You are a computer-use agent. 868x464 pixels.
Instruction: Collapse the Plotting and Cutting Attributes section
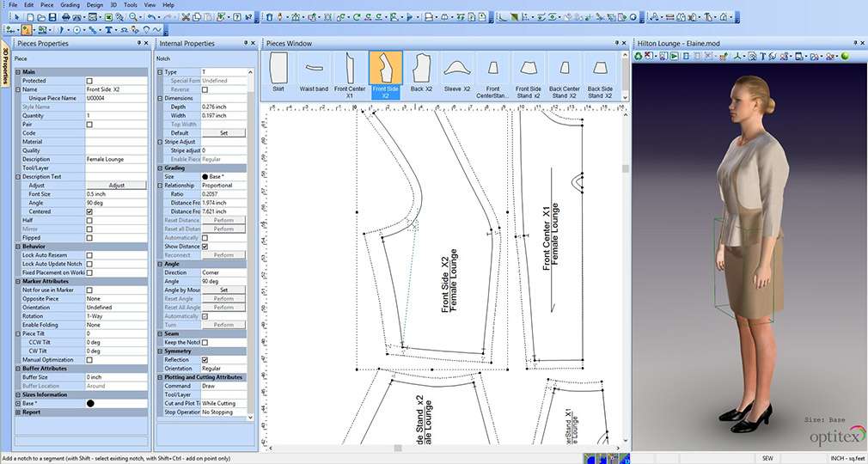(160, 377)
